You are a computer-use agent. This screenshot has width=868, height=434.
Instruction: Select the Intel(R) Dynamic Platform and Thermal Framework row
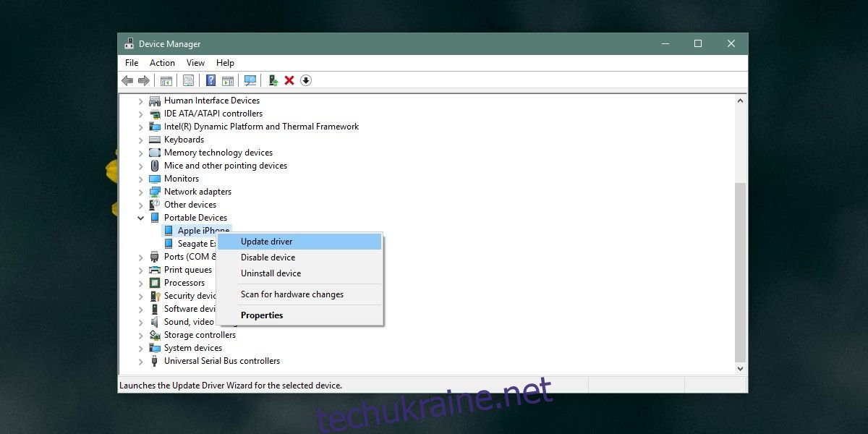[x=261, y=127]
